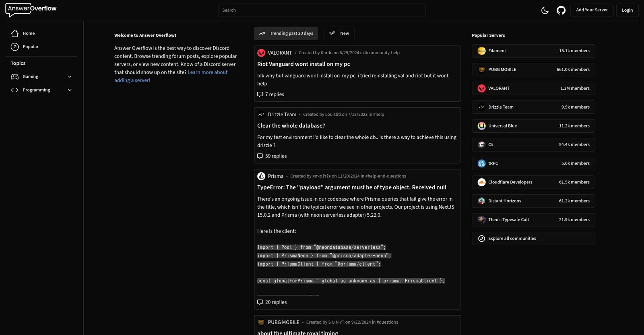Viewport: 644px width, 335px height.
Task: Click the Universal Blue server icon
Action: click(481, 126)
